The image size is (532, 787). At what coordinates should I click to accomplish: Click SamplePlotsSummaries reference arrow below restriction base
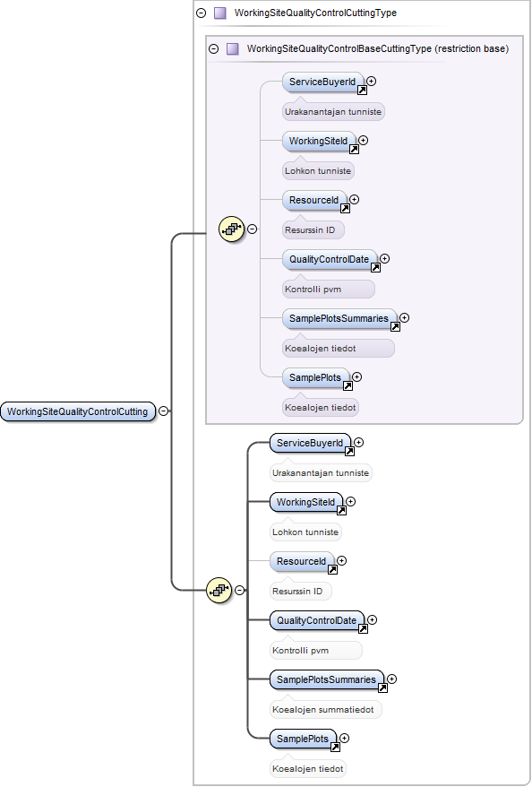pos(382,688)
